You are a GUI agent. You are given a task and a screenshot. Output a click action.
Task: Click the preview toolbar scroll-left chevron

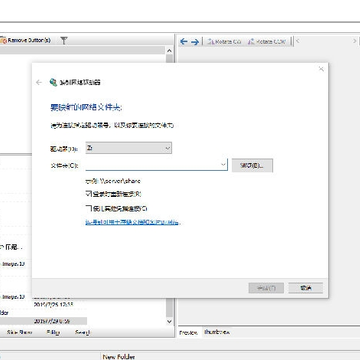pos(297,41)
